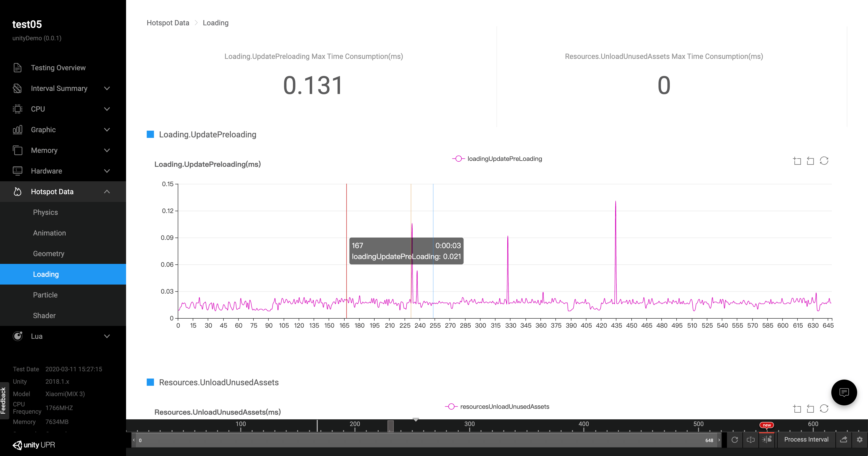Click zoom-select icon on UpdatePreloading chart
The image size is (868, 456).
tap(797, 161)
